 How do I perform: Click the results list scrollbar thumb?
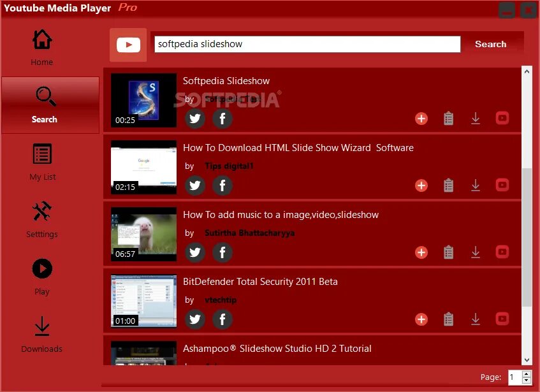point(527,236)
